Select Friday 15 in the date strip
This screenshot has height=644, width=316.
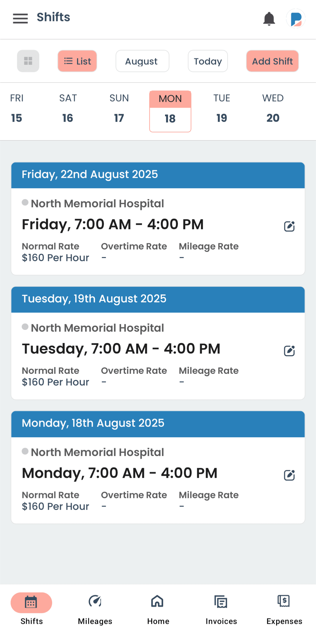17,108
